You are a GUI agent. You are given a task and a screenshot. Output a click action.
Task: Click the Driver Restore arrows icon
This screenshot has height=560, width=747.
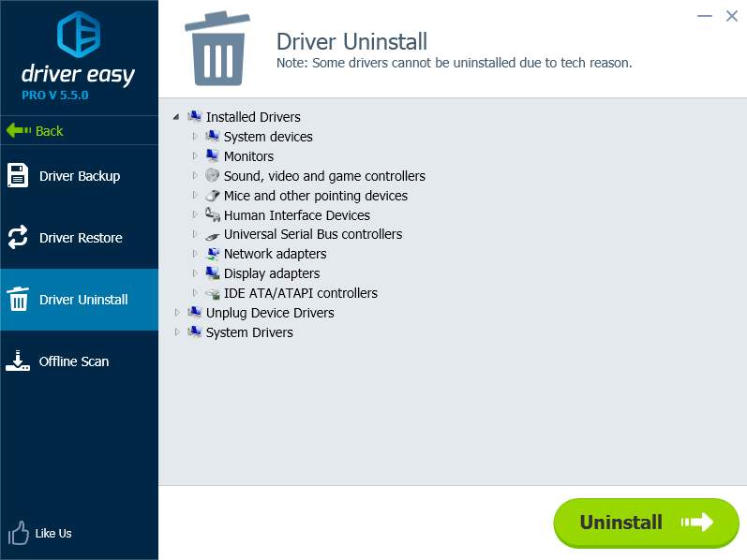click(18, 237)
